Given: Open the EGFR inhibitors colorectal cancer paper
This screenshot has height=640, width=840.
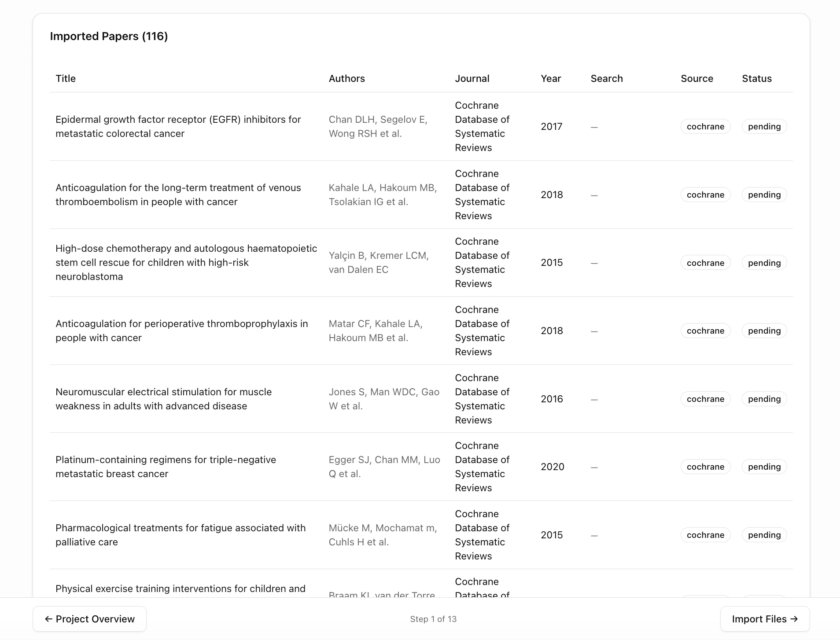Looking at the screenshot, I should [x=178, y=126].
